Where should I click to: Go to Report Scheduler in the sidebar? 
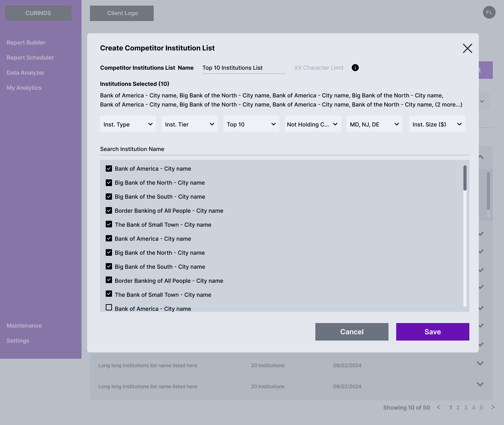tap(30, 57)
